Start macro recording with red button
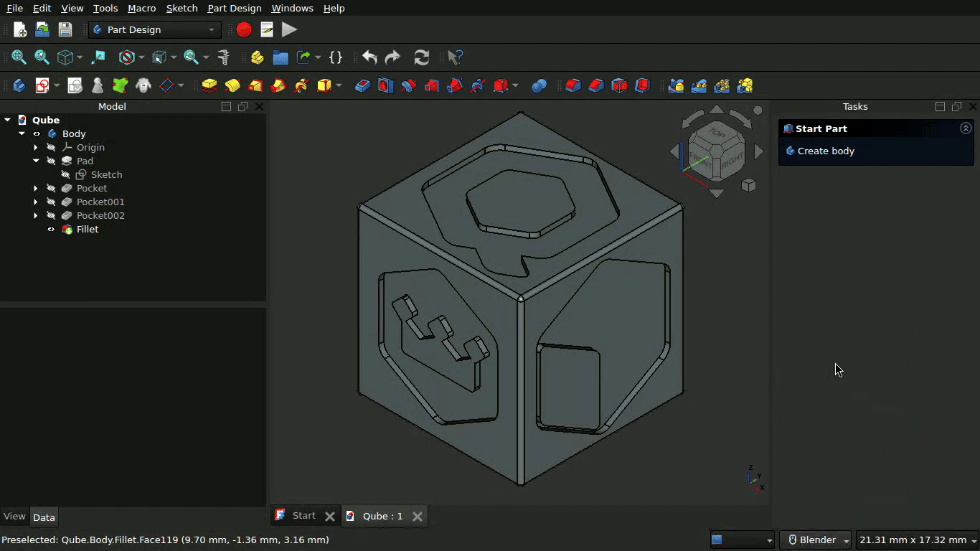 (x=244, y=29)
